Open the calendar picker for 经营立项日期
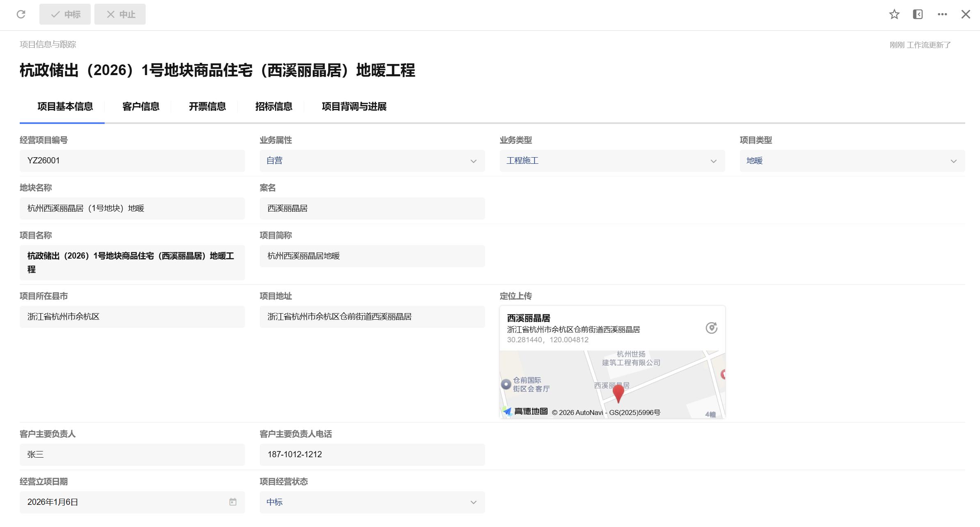The image size is (980, 527). point(233,502)
